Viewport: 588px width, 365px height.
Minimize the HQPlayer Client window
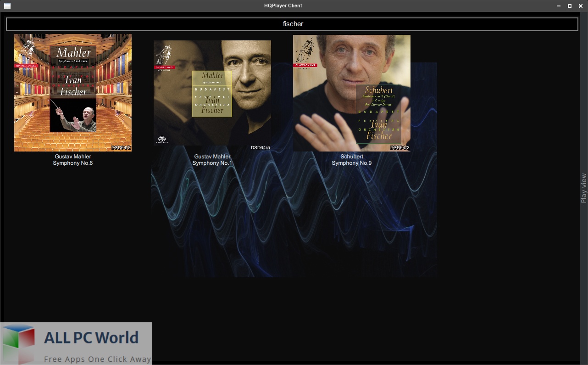coord(559,6)
